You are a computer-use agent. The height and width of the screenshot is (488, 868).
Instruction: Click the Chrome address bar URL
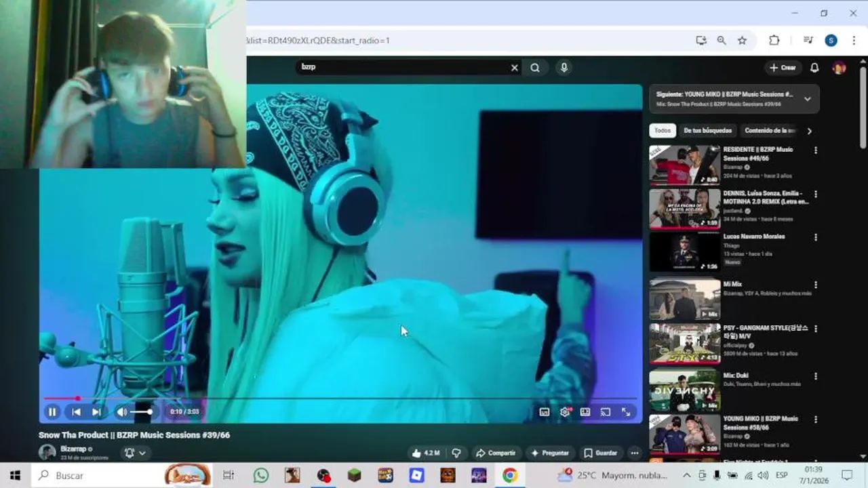click(x=317, y=41)
